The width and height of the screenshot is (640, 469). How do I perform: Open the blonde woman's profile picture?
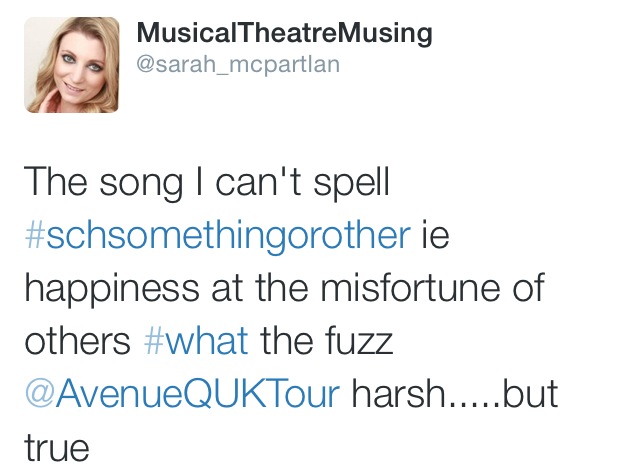click(x=72, y=64)
